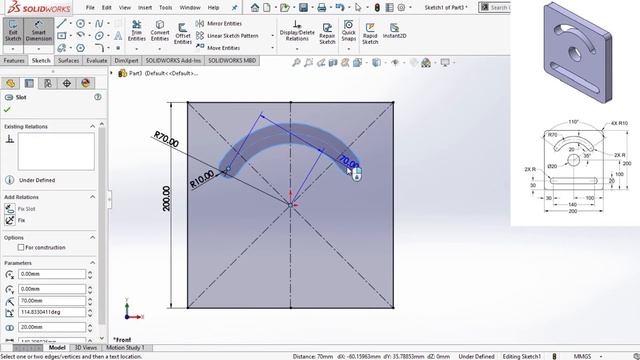The width and height of the screenshot is (640, 360).
Task: Open the 3D Views tab
Action: point(85,348)
